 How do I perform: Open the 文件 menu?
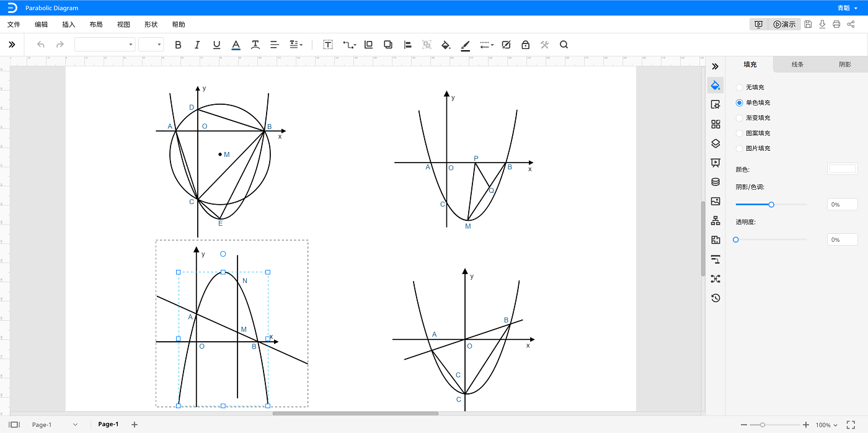[x=14, y=24]
